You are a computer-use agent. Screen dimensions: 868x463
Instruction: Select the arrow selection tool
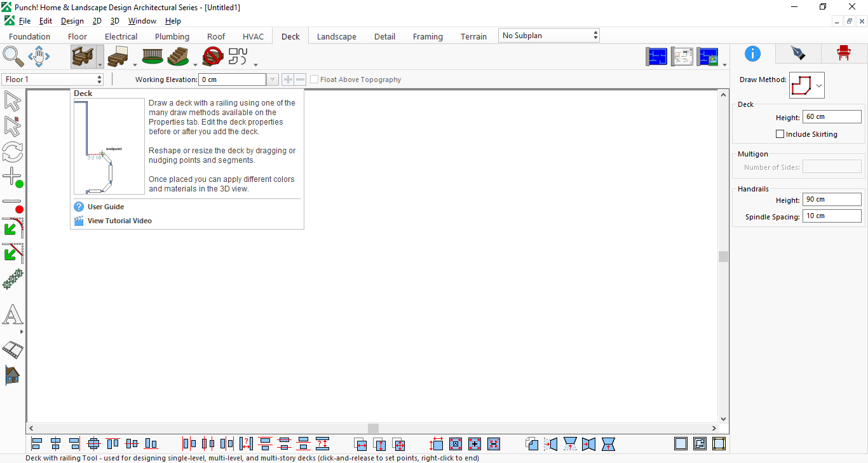click(13, 101)
